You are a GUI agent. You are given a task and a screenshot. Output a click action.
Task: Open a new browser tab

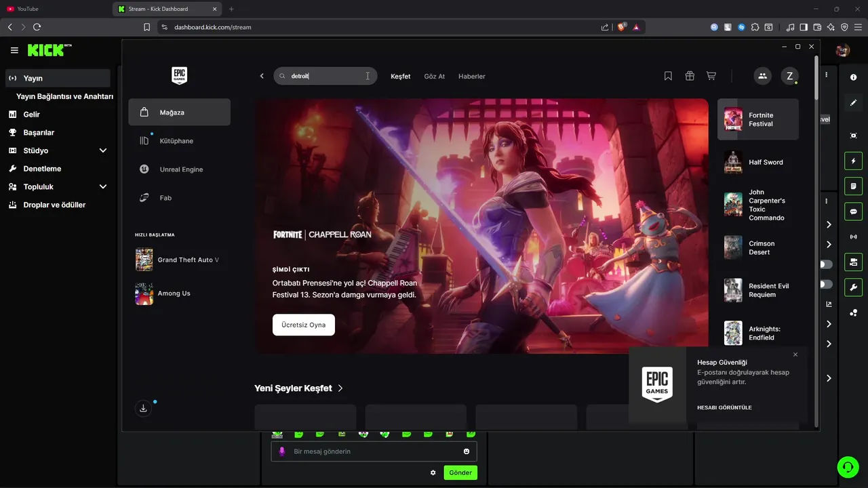(x=231, y=9)
